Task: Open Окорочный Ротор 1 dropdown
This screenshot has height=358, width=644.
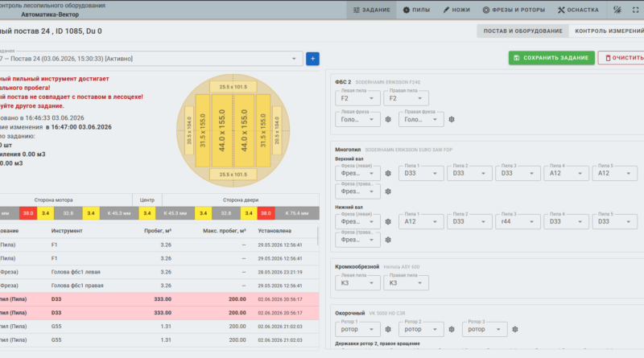Action: [357, 329]
